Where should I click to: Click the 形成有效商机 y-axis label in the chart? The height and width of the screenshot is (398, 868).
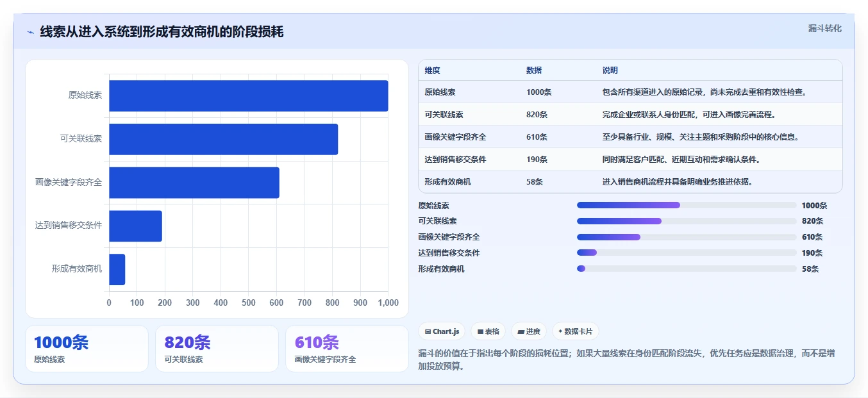click(77, 269)
